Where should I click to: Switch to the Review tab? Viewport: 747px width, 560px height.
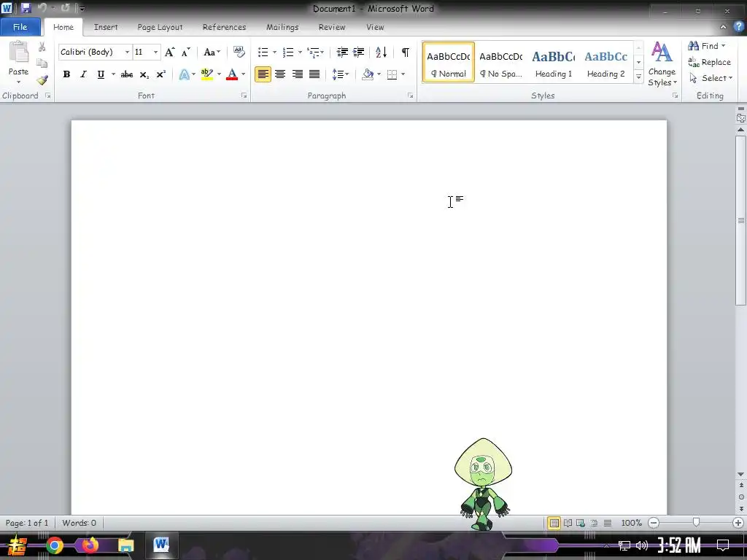click(x=332, y=27)
